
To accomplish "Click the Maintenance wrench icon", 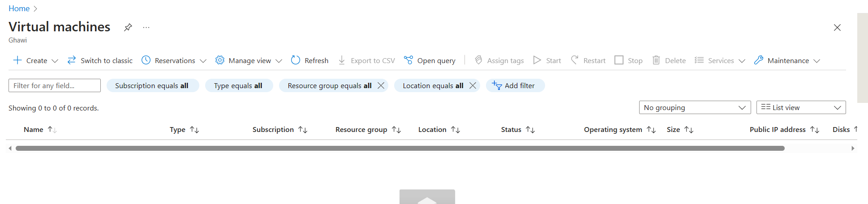I will tap(759, 60).
